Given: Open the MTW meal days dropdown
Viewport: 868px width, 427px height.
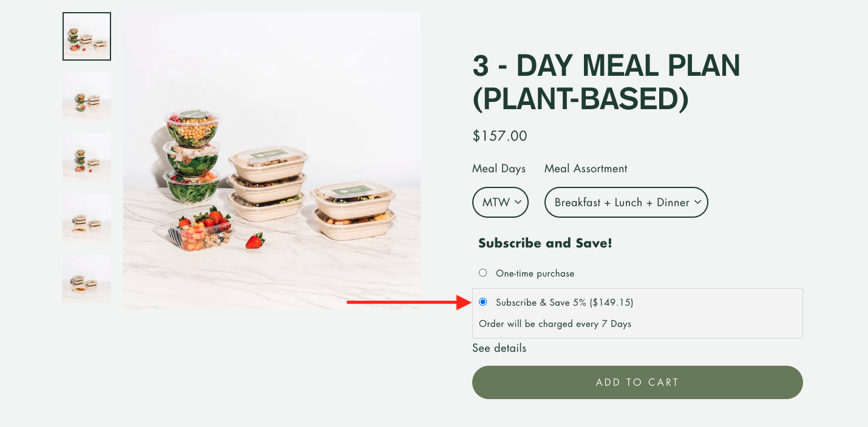Looking at the screenshot, I should (500, 202).
